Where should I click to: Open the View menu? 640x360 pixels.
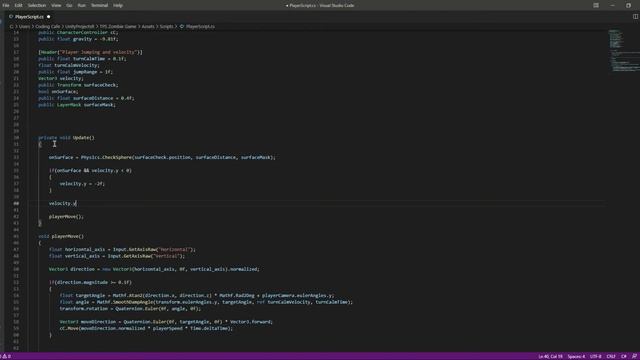tap(56, 5)
